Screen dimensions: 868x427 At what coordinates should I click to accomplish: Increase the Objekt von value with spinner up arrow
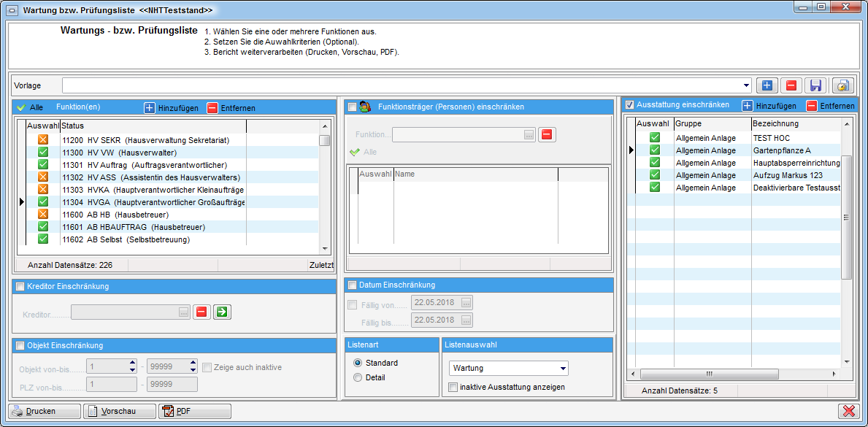pyautogui.click(x=132, y=363)
